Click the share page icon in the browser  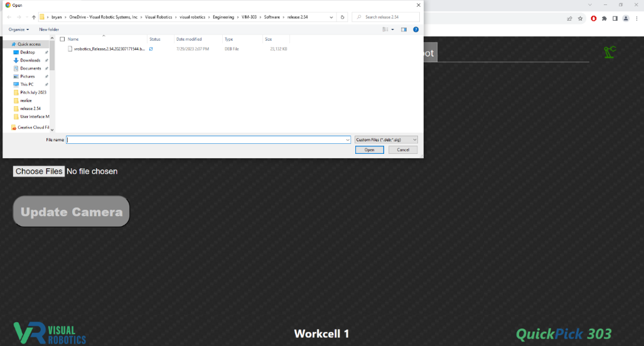[x=569, y=18]
